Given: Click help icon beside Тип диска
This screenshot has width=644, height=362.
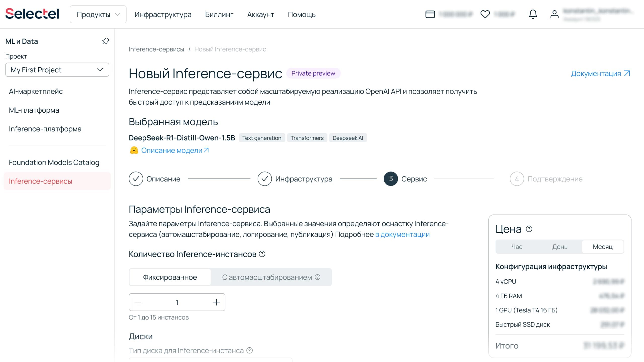Looking at the screenshot, I should click(250, 350).
